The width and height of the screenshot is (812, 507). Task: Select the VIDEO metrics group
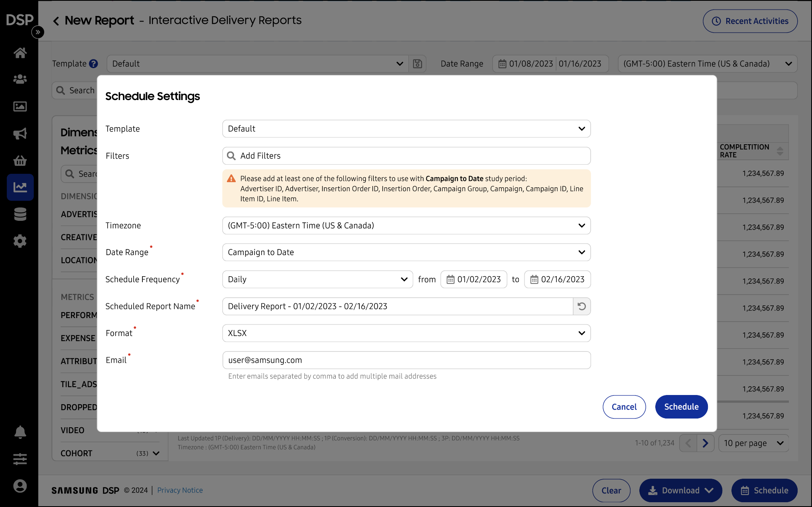click(73, 430)
